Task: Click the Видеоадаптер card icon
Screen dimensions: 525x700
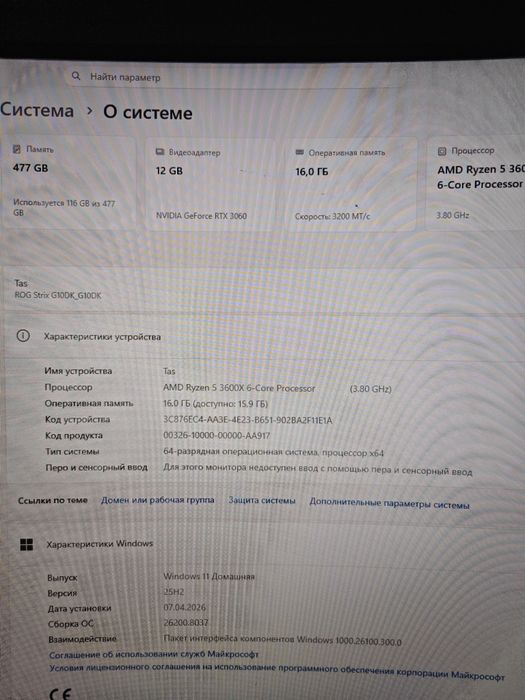Action: point(160,152)
